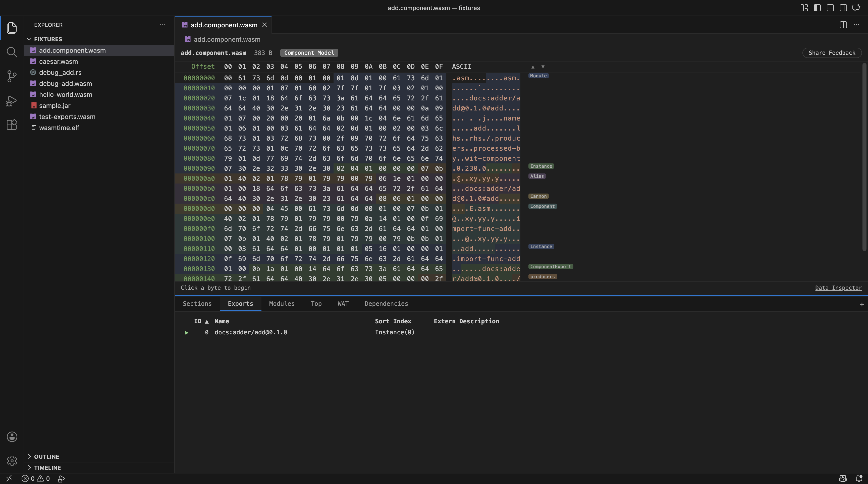Split the editor to the right
Screen dimensions: 868x484
pos(843,25)
